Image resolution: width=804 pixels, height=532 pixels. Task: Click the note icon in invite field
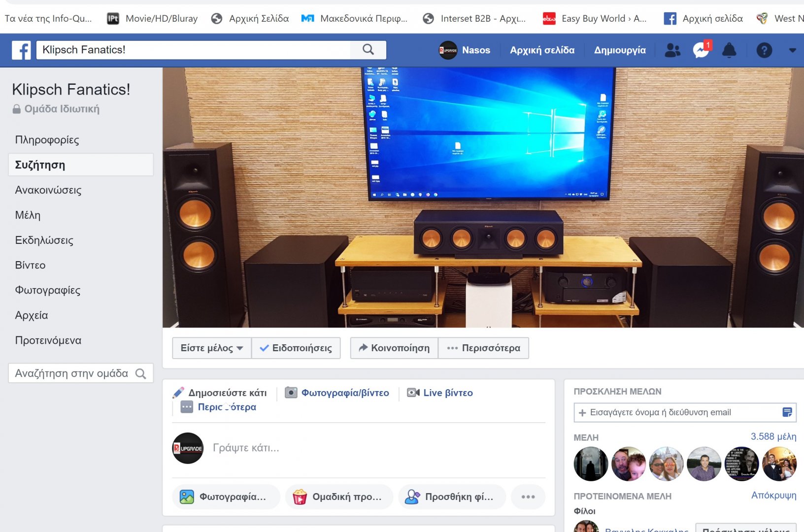click(x=787, y=412)
